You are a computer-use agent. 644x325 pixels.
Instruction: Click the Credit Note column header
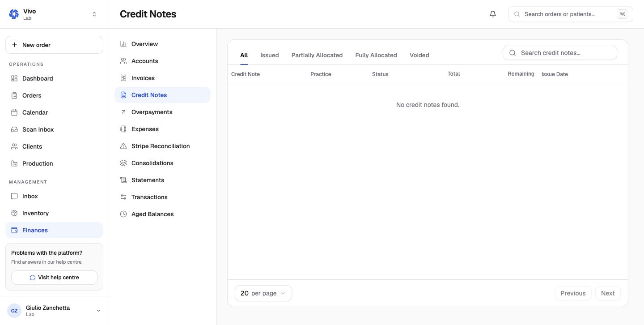[x=246, y=74]
